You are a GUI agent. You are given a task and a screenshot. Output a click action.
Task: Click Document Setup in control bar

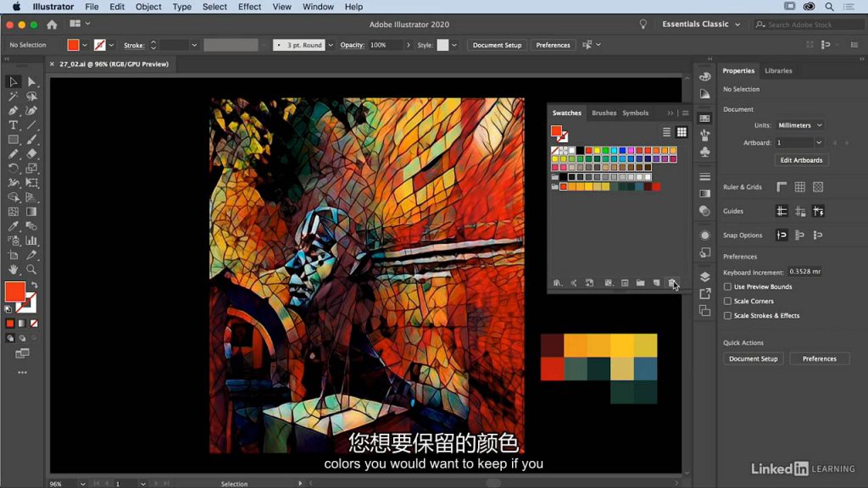coord(497,46)
